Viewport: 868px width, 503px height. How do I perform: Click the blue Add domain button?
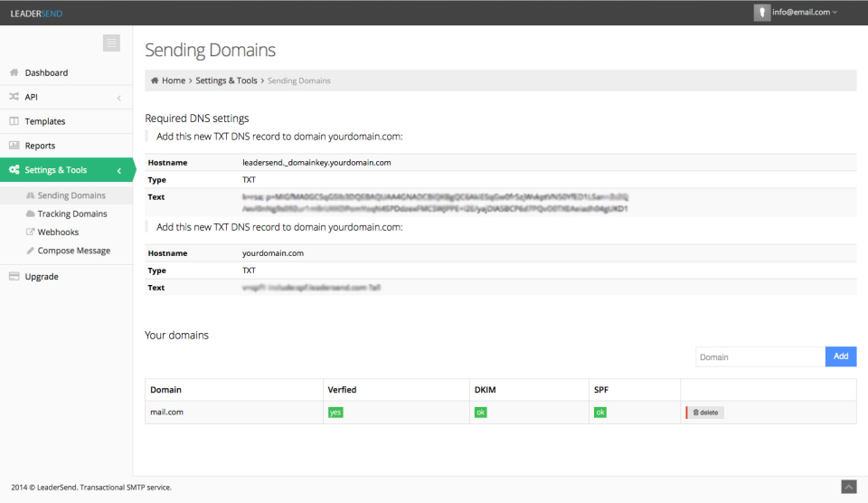click(841, 356)
